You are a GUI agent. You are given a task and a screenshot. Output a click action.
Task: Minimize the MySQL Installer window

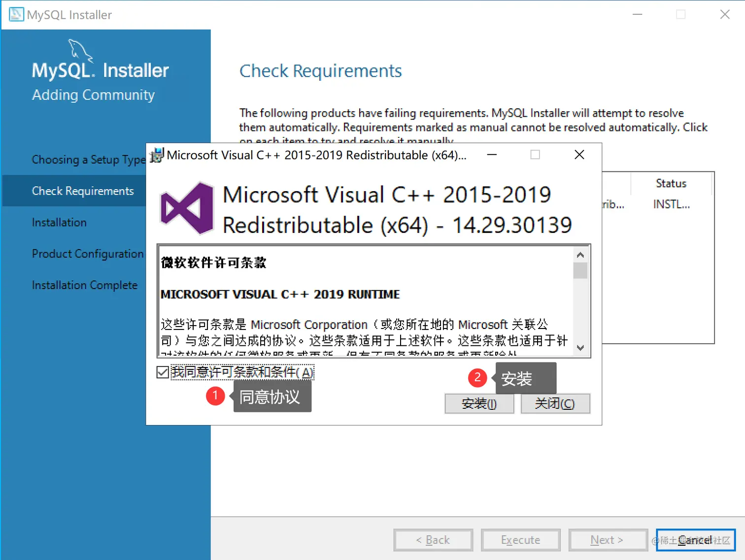(x=638, y=14)
